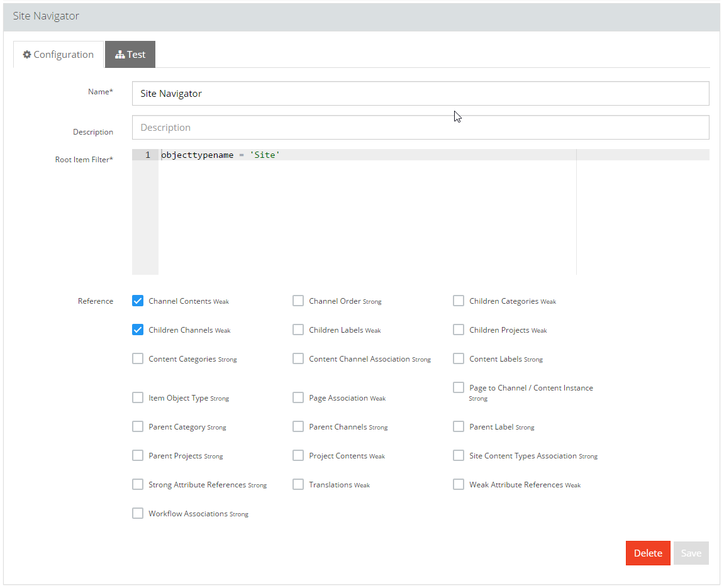Focus the Name input field
This screenshot has height=588, width=724.
pos(421,94)
